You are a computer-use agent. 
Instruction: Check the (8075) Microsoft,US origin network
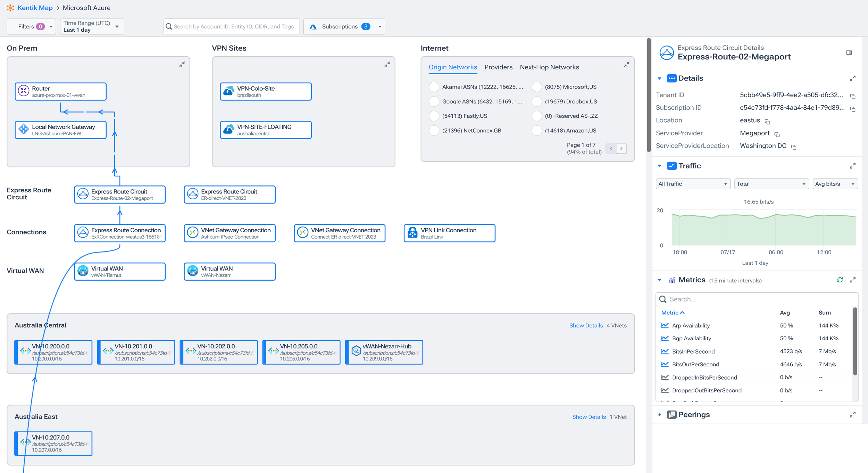pyautogui.click(x=537, y=87)
